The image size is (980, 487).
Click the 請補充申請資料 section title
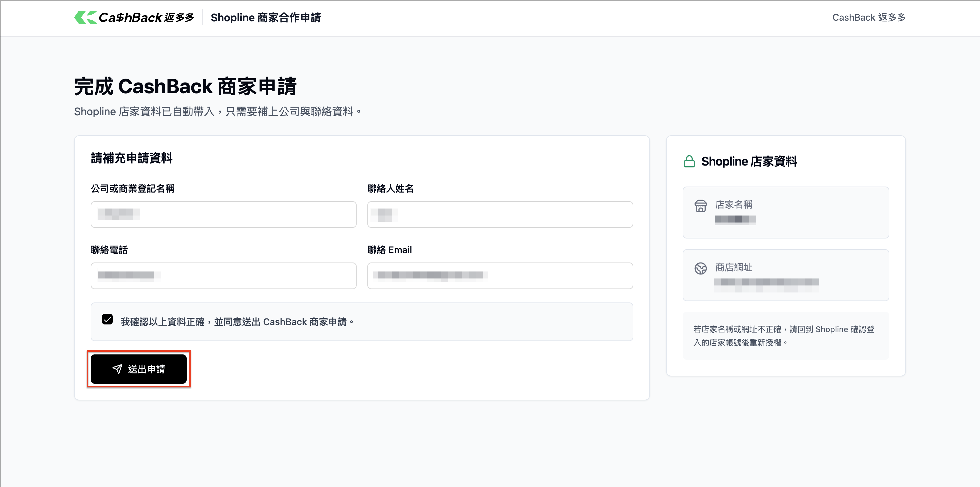click(132, 158)
